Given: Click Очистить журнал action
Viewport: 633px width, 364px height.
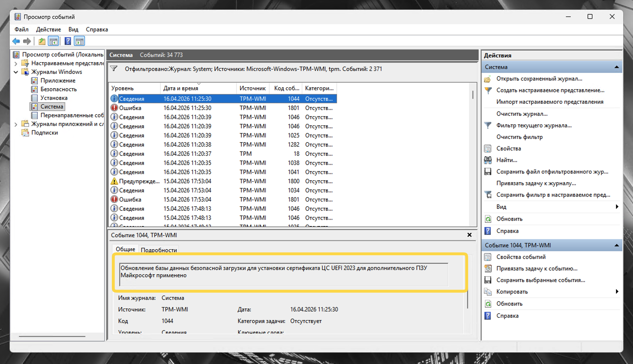Looking at the screenshot, I should click(522, 114).
